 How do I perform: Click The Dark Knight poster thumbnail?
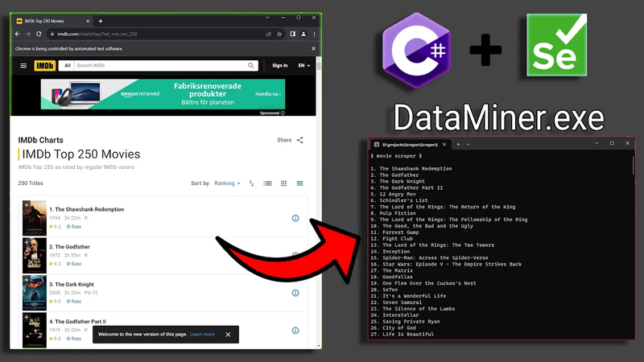tap(35, 293)
